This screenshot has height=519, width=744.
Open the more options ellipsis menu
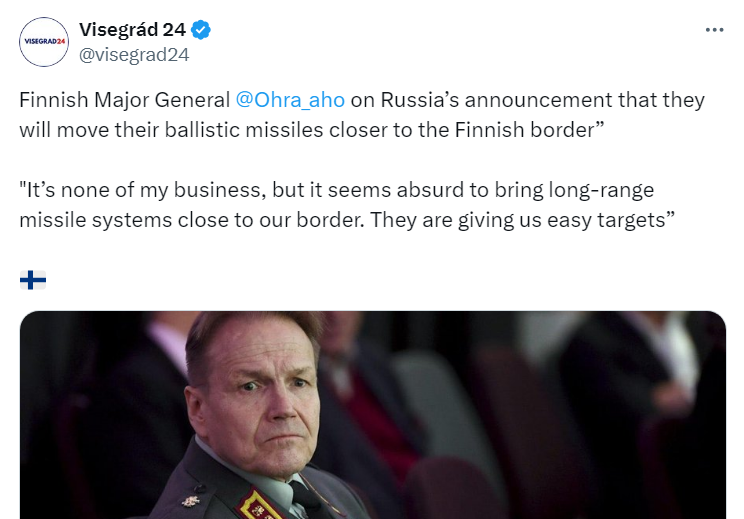pyautogui.click(x=714, y=30)
